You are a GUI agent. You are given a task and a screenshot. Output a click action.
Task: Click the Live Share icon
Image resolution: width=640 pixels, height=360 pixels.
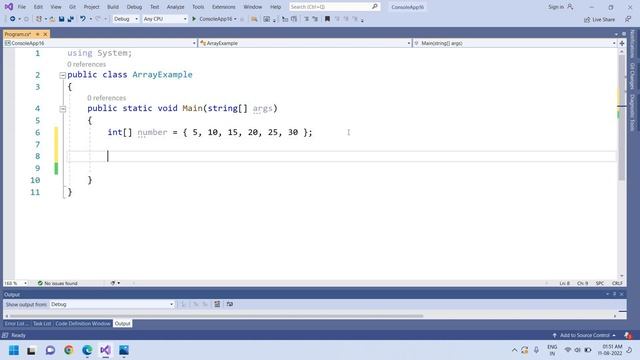[587, 19]
